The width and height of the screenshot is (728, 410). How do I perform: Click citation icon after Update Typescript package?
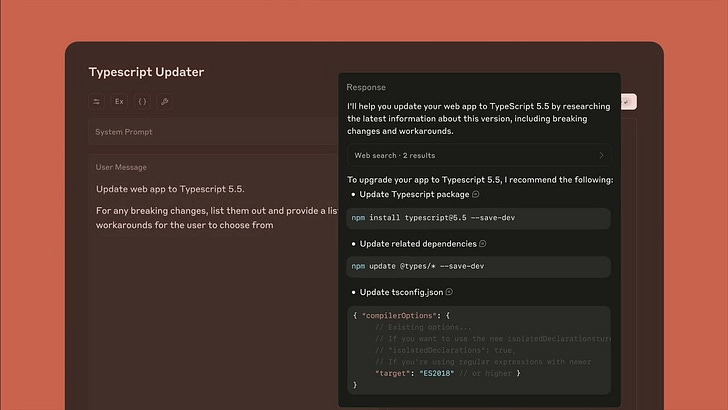[476, 195]
